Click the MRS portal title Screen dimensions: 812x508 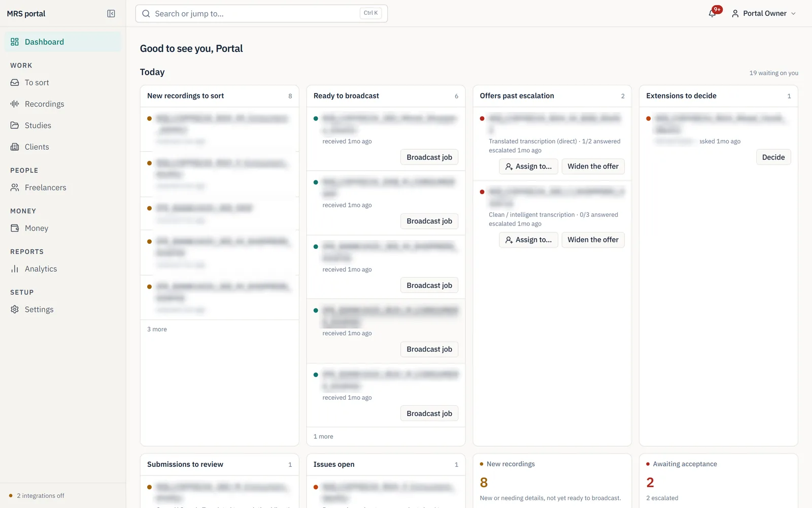(26, 14)
